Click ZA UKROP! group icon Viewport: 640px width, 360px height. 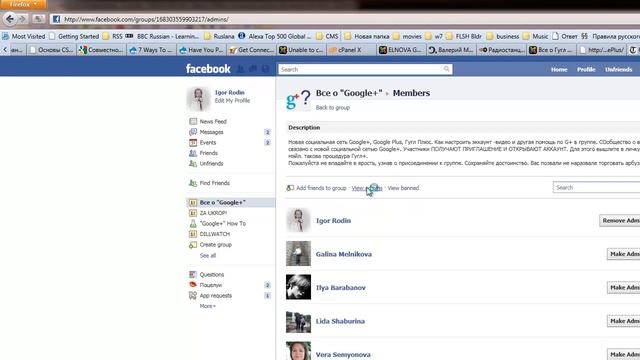(193, 213)
